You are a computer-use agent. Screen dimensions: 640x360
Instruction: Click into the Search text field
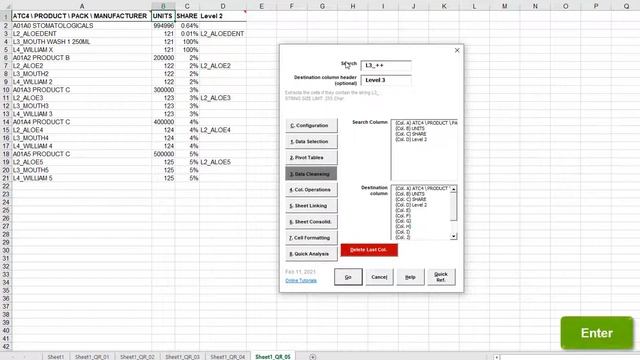tap(386, 65)
